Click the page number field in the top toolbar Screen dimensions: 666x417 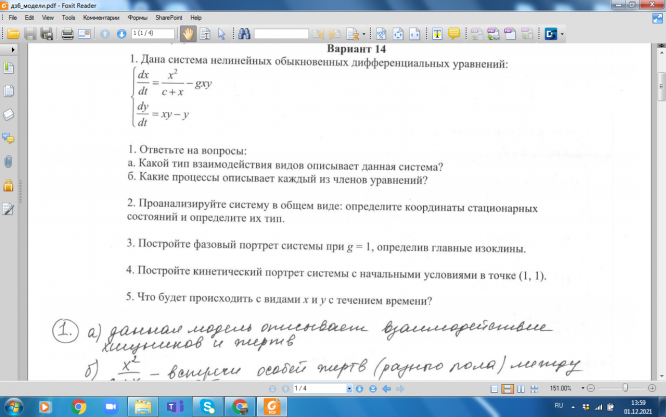(153, 33)
